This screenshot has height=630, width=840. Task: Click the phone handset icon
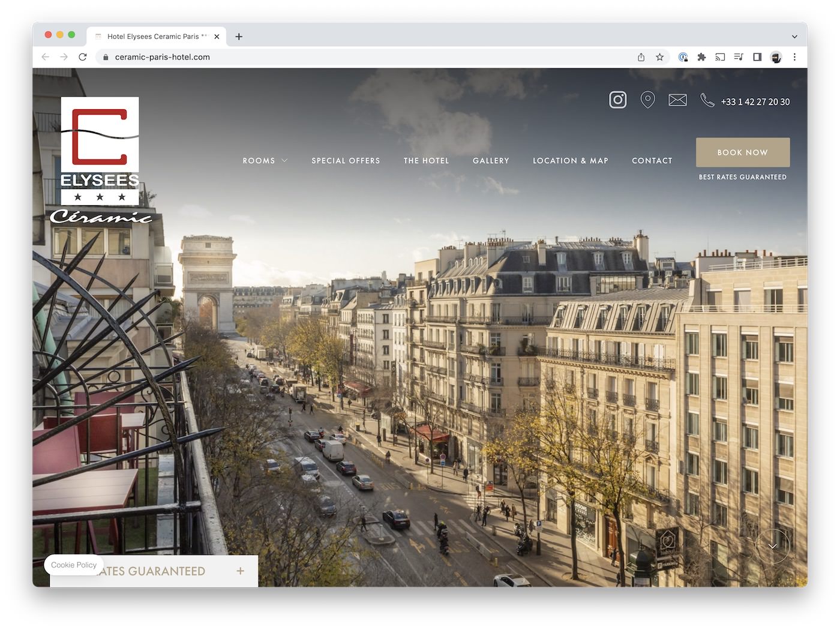(707, 100)
